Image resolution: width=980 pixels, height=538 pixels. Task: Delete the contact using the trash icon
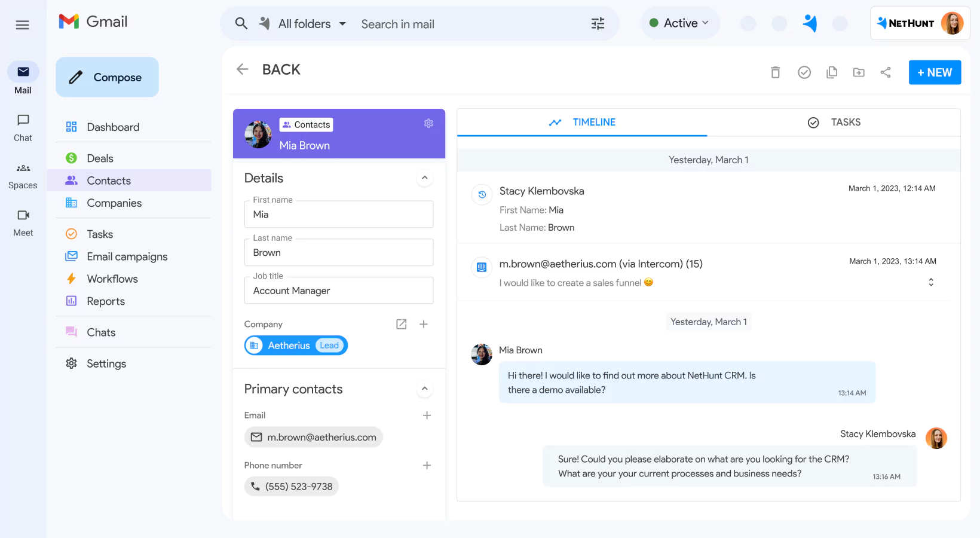775,72
